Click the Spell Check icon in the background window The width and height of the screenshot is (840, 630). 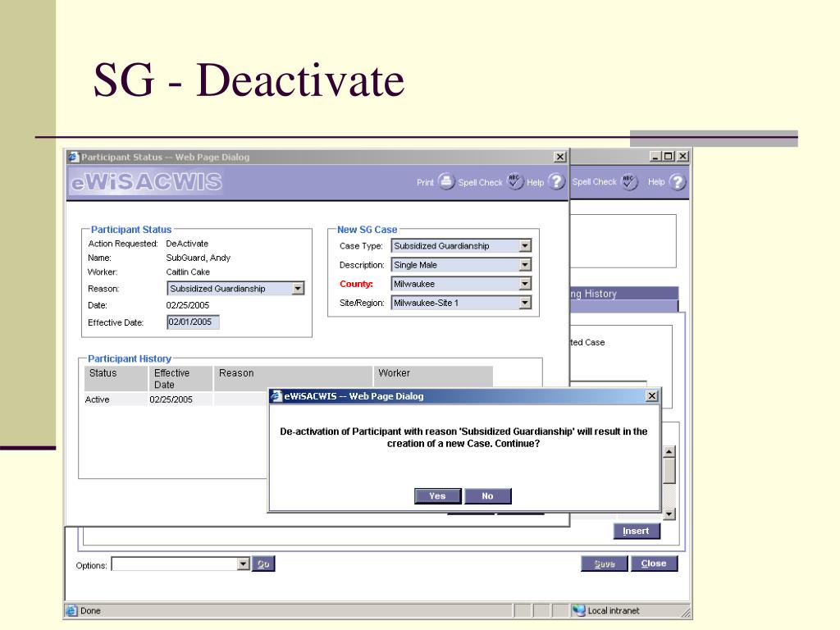pyautogui.click(x=629, y=181)
